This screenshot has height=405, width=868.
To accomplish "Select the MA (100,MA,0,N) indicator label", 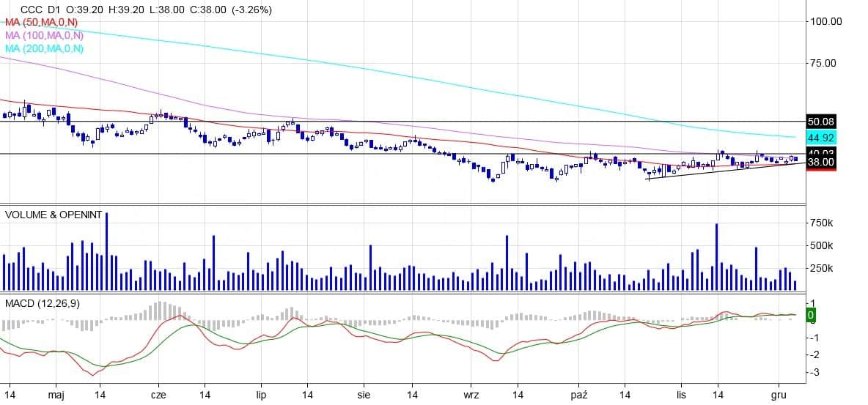I will [44, 35].
